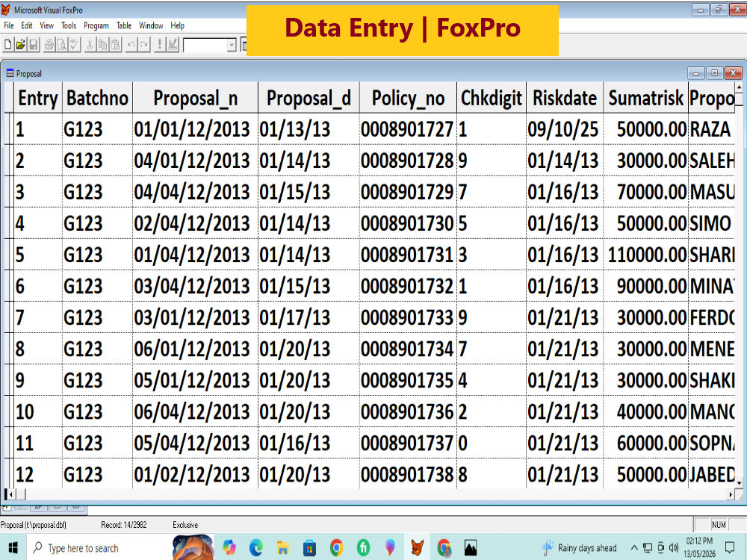747x560 pixels.
Task: Click the Print Preview toolbar icon
Action: click(x=62, y=45)
